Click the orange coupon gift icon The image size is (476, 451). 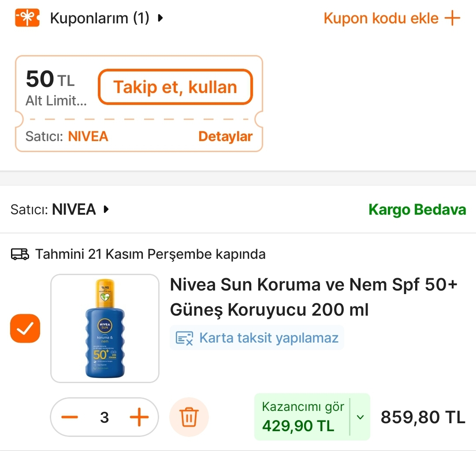click(x=27, y=18)
